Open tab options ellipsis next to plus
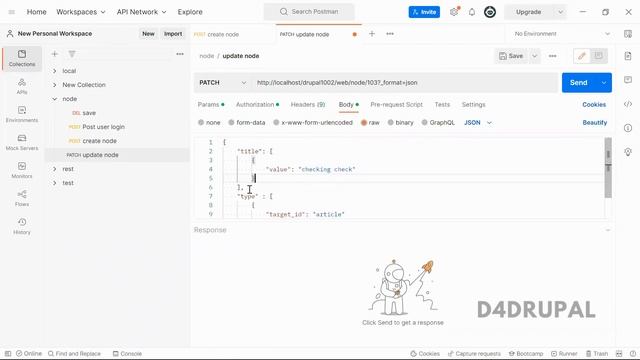Viewport: 640px width, 360px height. (390, 34)
